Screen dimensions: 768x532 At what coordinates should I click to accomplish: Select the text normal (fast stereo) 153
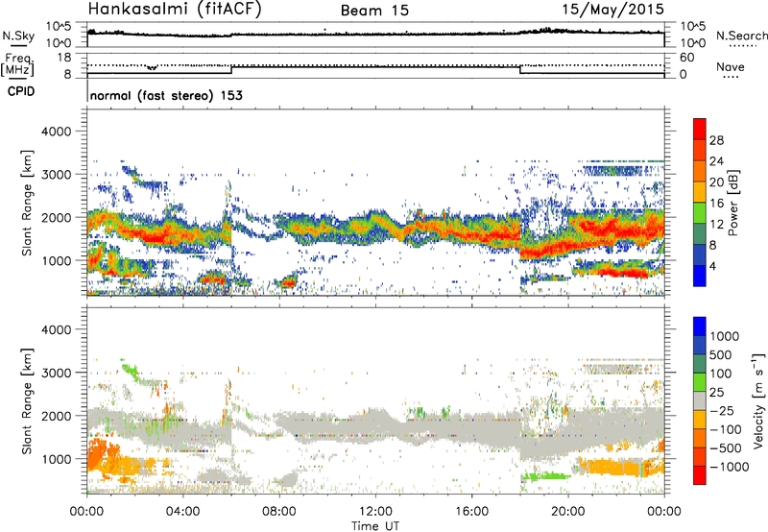point(166,95)
